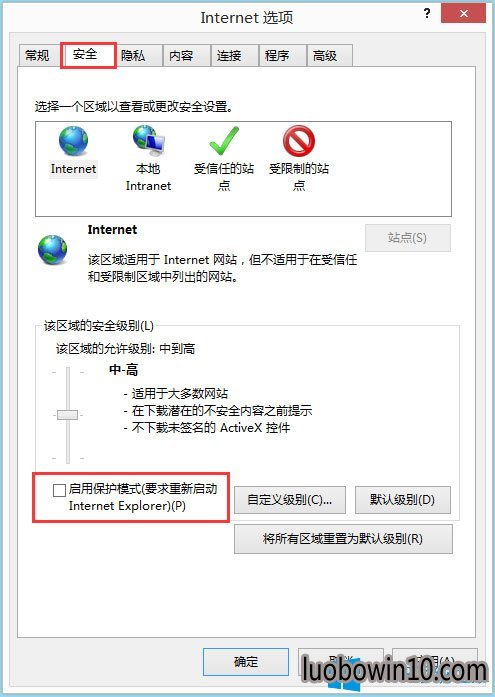Select the 受限制的站点 red prohibited icon
The height and width of the screenshot is (697, 495).
tap(299, 141)
